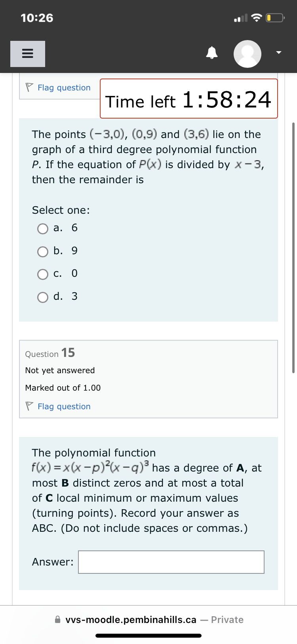Tap the padlock icon next to the site address
This screenshot has width=297, height=644.
click(57, 619)
